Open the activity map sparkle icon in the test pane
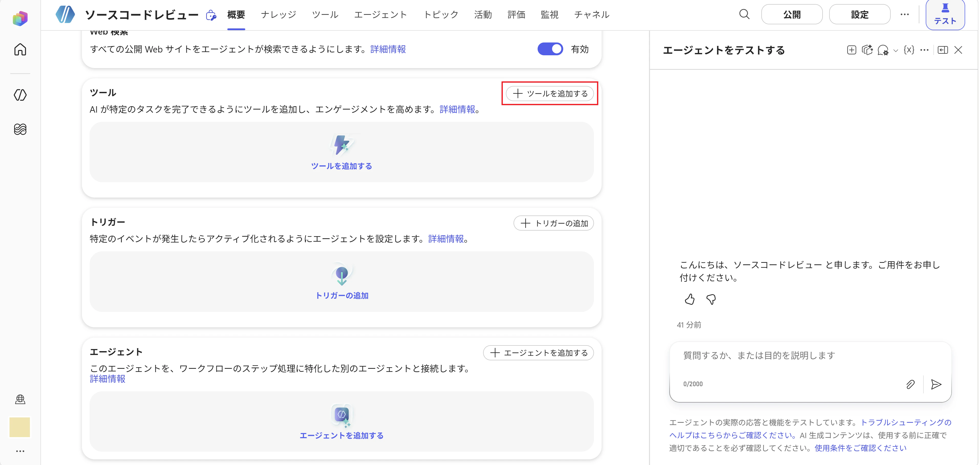Image resolution: width=980 pixels, height=465 pixels. (x=867, y=50)
